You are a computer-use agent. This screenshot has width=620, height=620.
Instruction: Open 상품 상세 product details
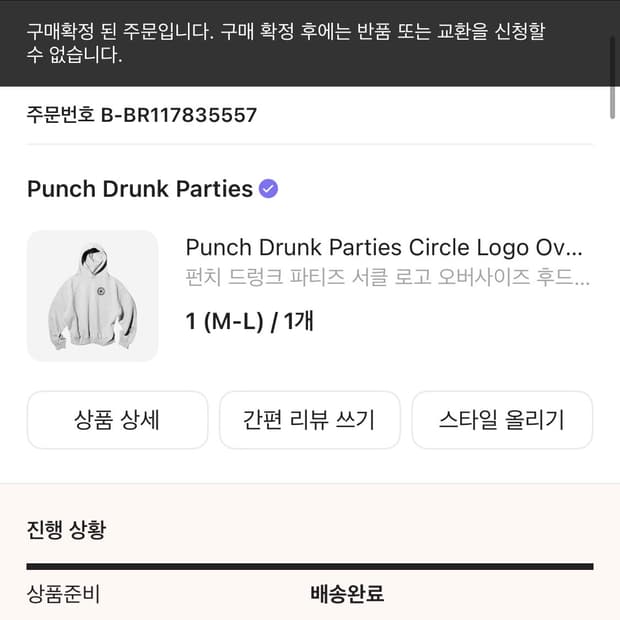[117, 420]
